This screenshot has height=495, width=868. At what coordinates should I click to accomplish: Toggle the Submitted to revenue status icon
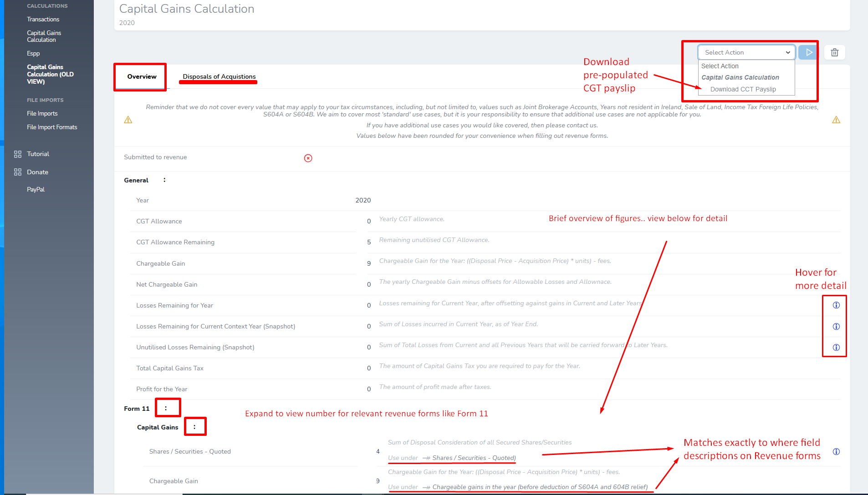(308, 158)
